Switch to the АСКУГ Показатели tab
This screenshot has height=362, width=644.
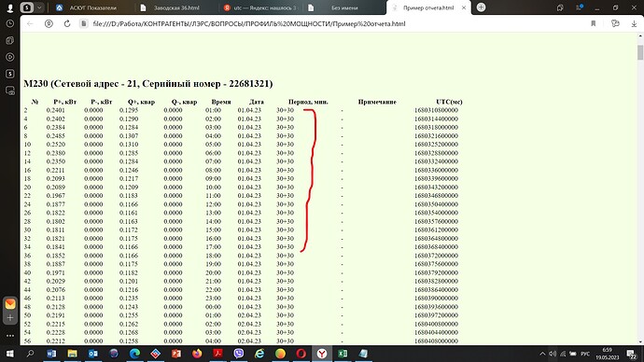(x=90, y=7)
